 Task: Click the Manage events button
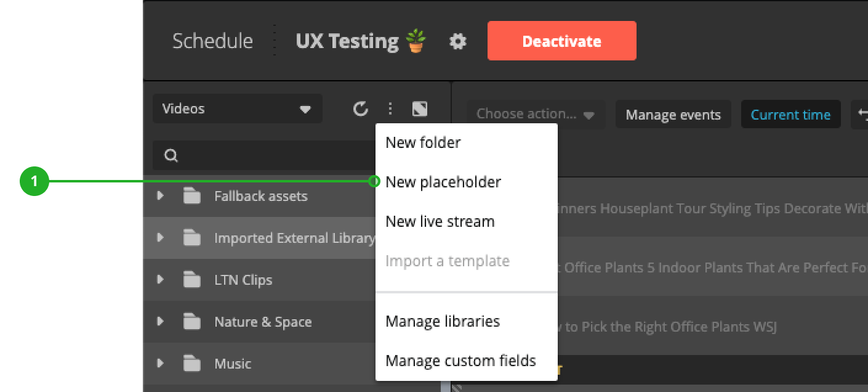point(673,115)
